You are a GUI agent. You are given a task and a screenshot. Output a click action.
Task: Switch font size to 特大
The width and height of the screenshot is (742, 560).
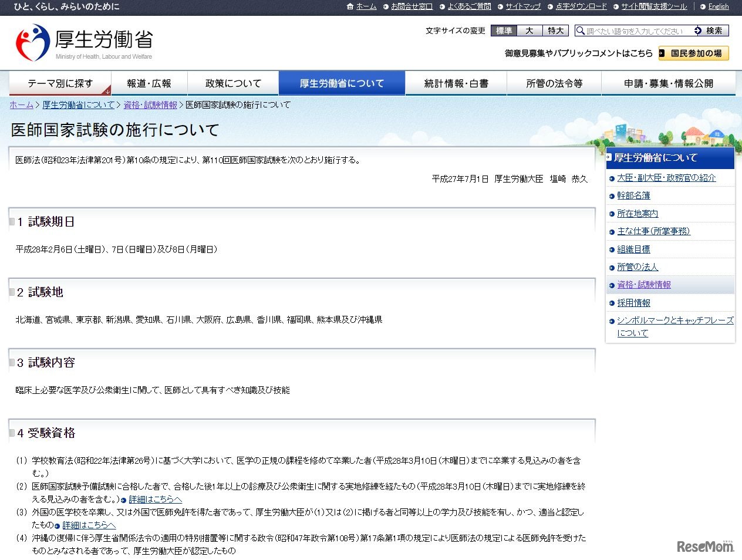click(x=555, y=31)
